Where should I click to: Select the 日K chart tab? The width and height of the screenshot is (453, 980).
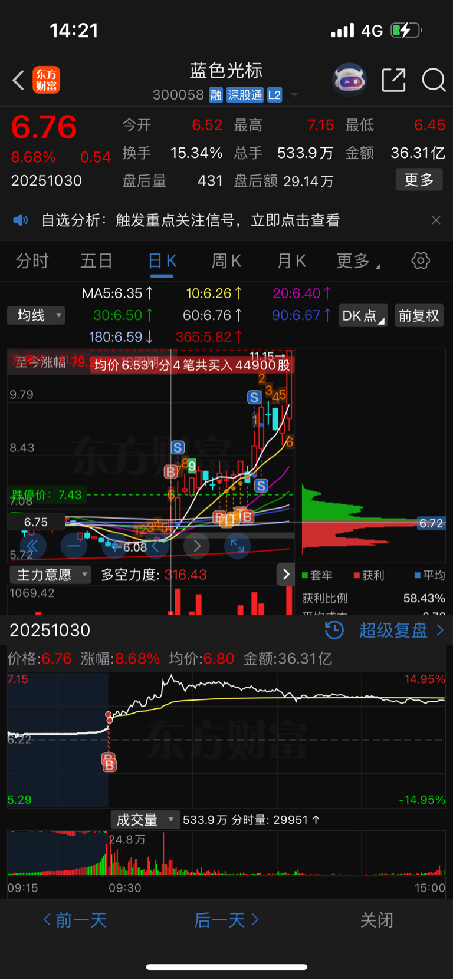click(162, 261)
